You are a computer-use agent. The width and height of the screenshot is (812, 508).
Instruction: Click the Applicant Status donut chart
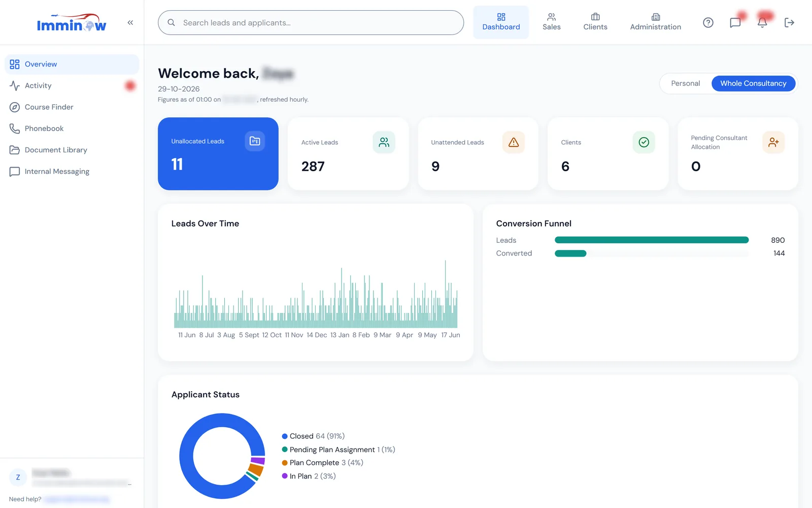222,456
